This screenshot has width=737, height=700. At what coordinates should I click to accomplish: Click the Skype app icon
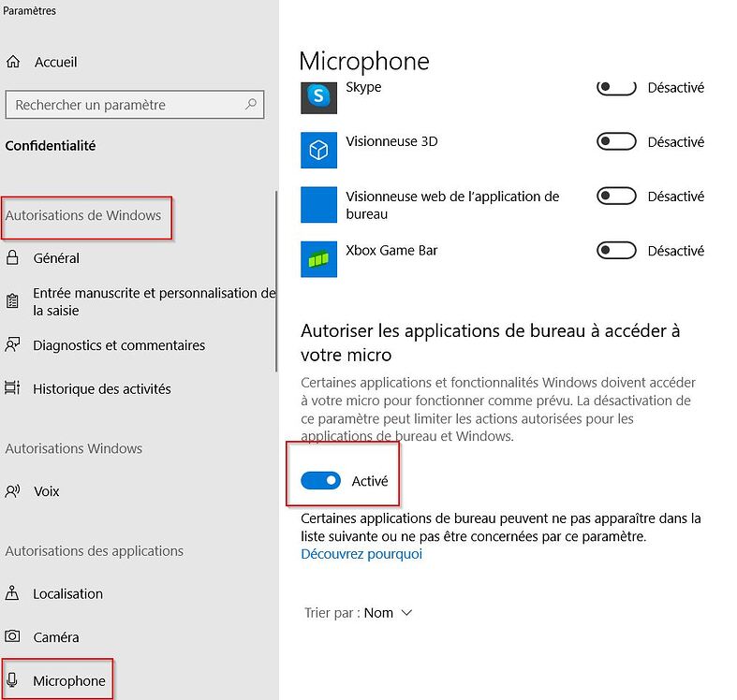(x=318, y=97)
